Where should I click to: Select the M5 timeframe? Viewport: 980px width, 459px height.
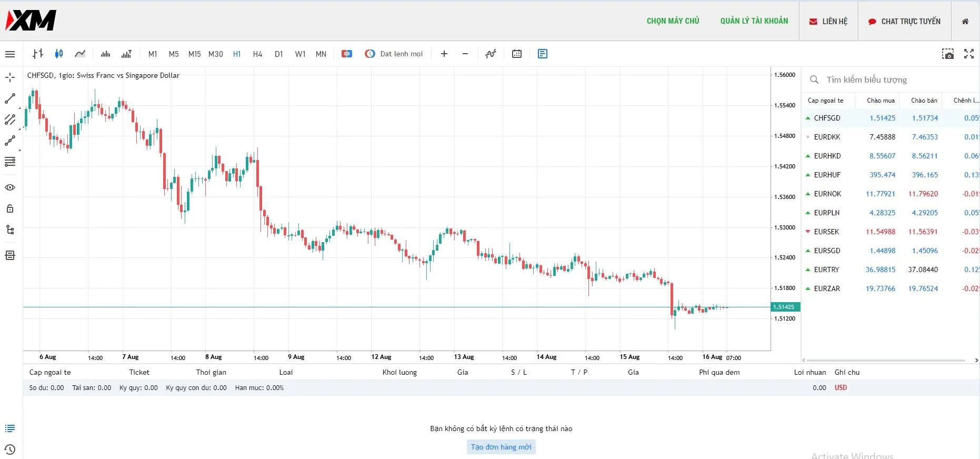174,54
